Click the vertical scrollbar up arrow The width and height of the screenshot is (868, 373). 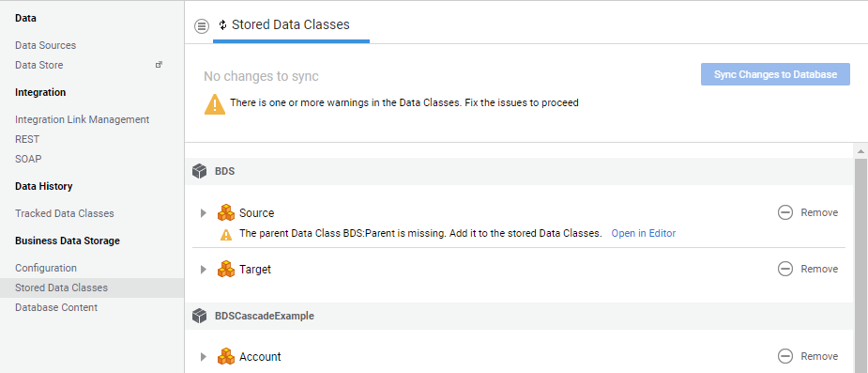(x=860, y=150)
